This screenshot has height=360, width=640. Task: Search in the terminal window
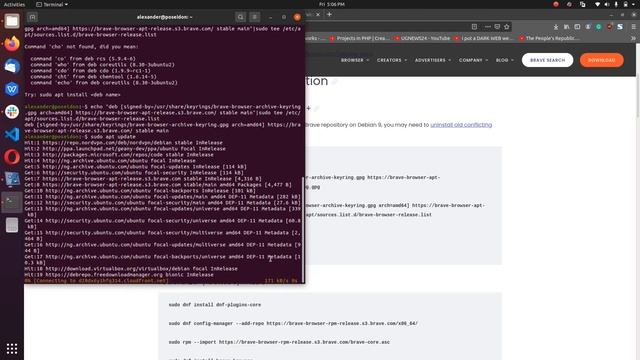click(240, 17)
